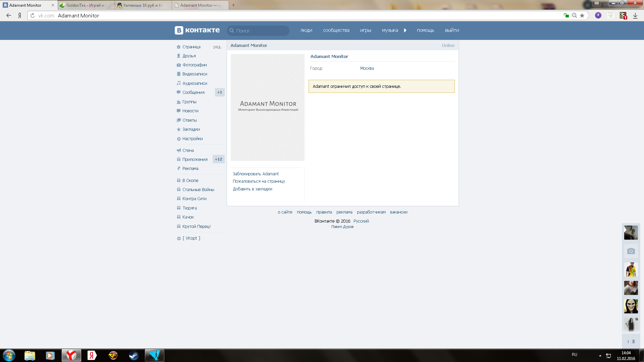Open Настройки in the sidebar

click(x=193, y=139)
